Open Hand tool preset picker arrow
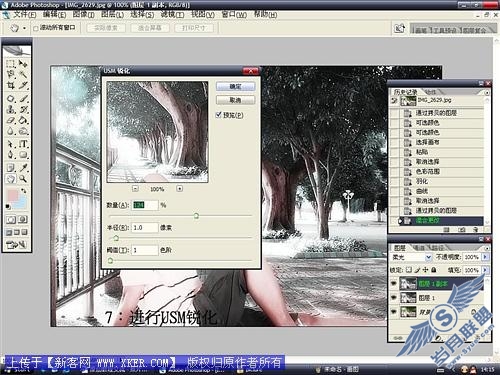Image resolution: width=500 pixels, height=375 pixels. [24, 29]
